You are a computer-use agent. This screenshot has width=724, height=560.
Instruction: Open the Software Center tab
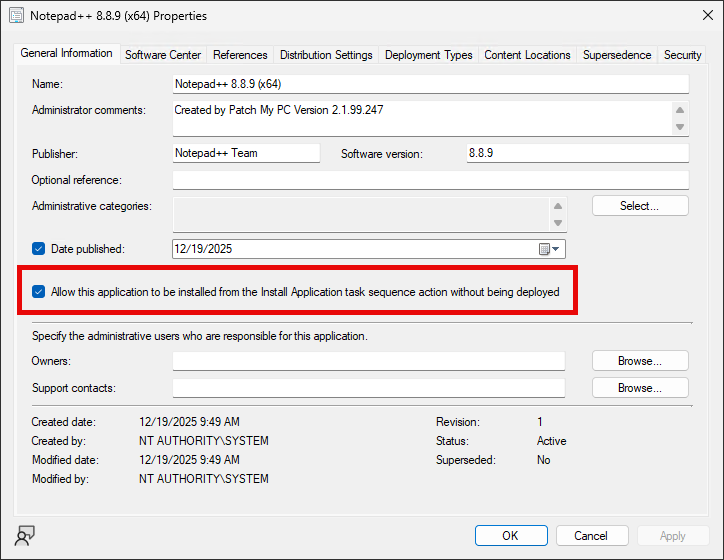point(163,55)
